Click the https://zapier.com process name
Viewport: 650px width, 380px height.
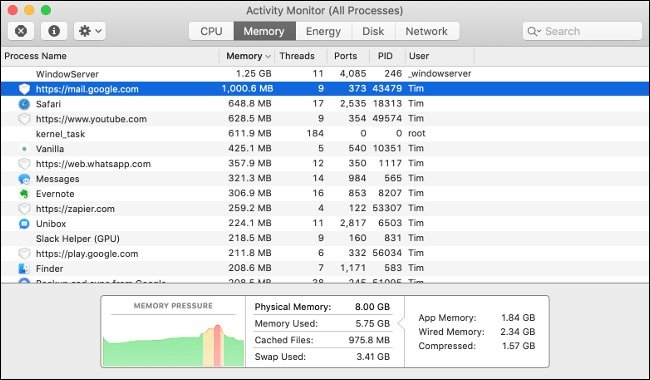click(x=75, y=208)
